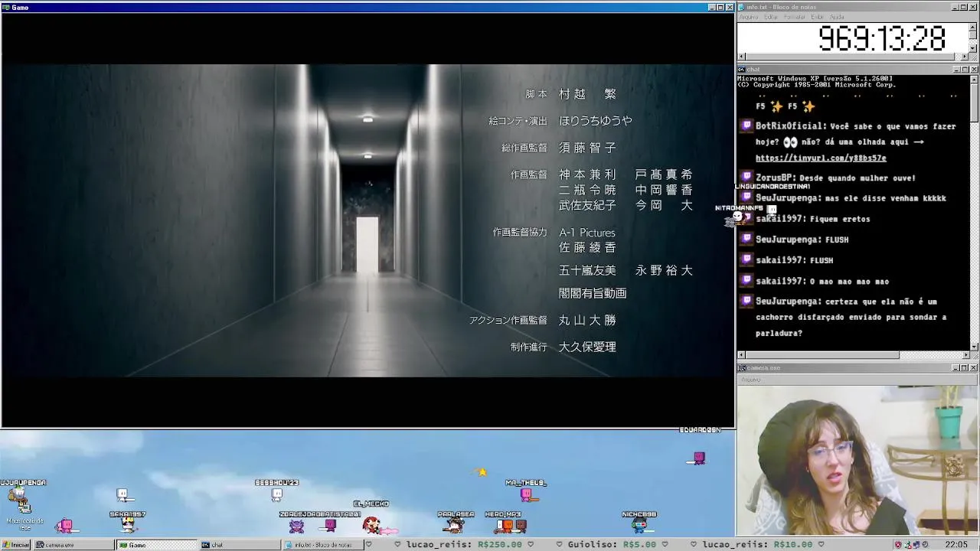Open Editar menu in Bloco de notas
The image size is (980, 551).
(x=771, y=17)
